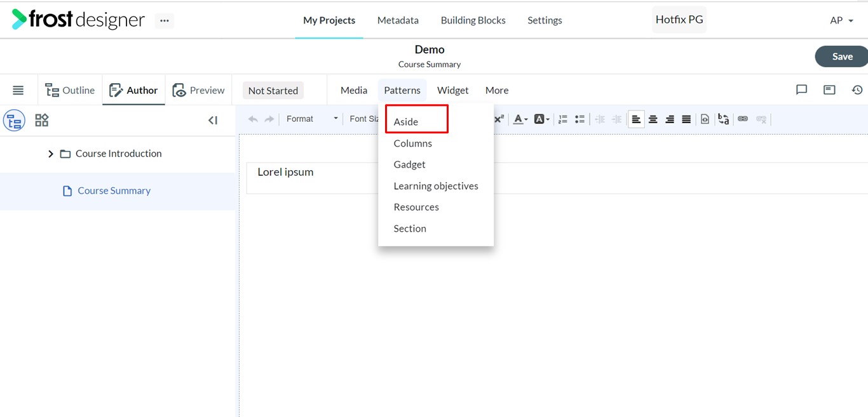Switch to Preview view
The image size is (868, 417).
coord(198,90)
